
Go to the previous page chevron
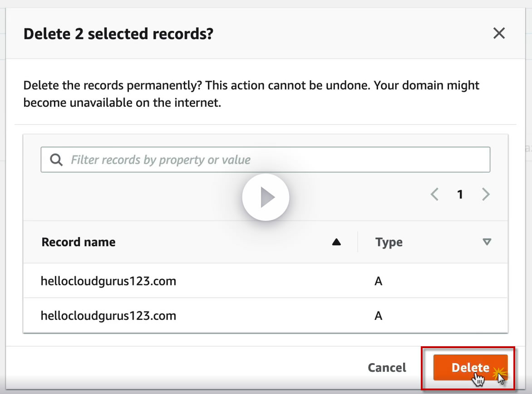pos(434,195)
